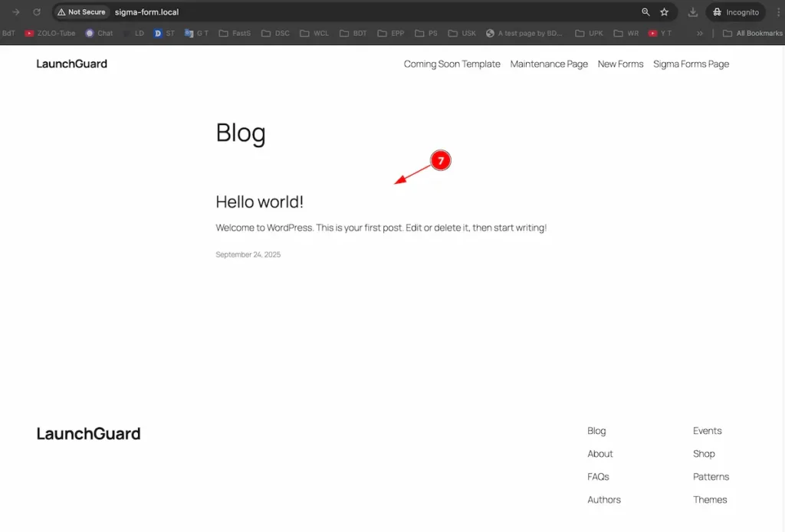
Task: Open the USK bookmark folder
Action: (462, 33)
